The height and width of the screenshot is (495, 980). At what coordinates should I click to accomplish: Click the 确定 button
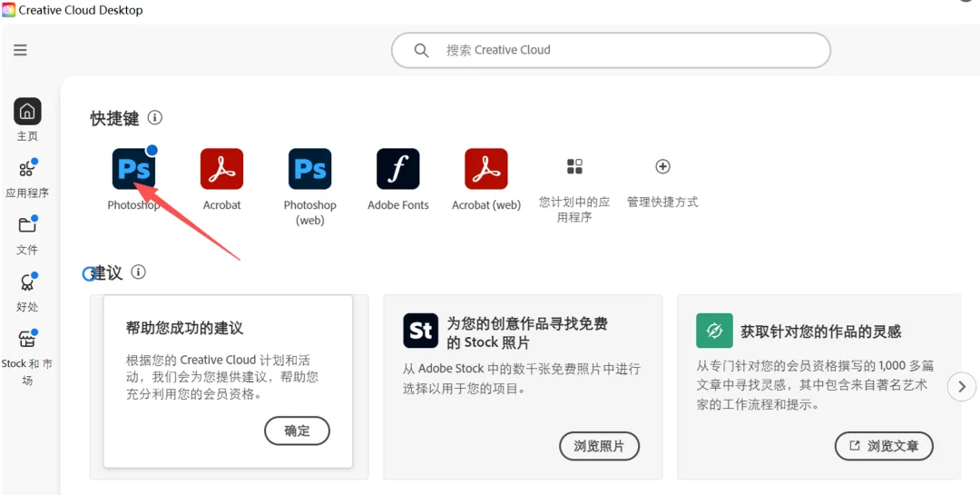click(297, 431)
